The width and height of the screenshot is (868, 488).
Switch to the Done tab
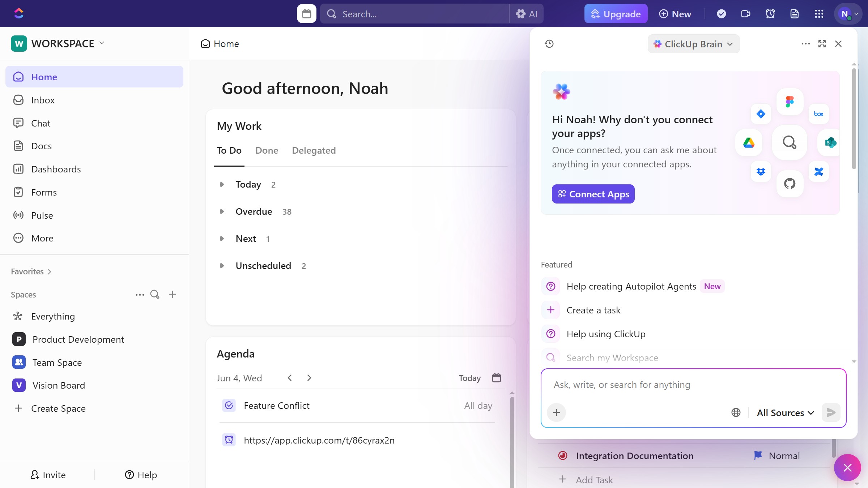click(267, 150)
